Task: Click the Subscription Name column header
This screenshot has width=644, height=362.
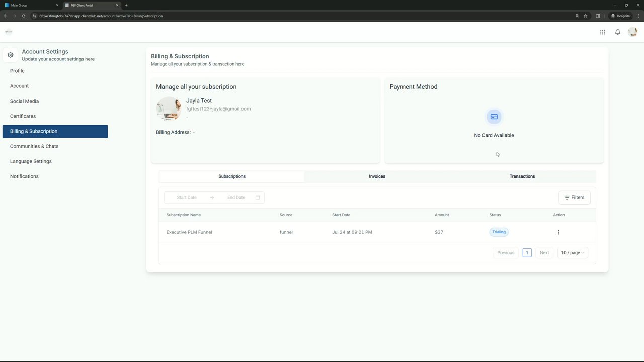Action: 184,215
